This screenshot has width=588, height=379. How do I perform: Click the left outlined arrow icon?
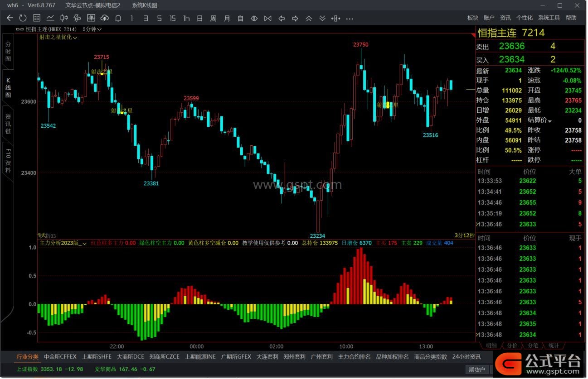click(282, 18)
